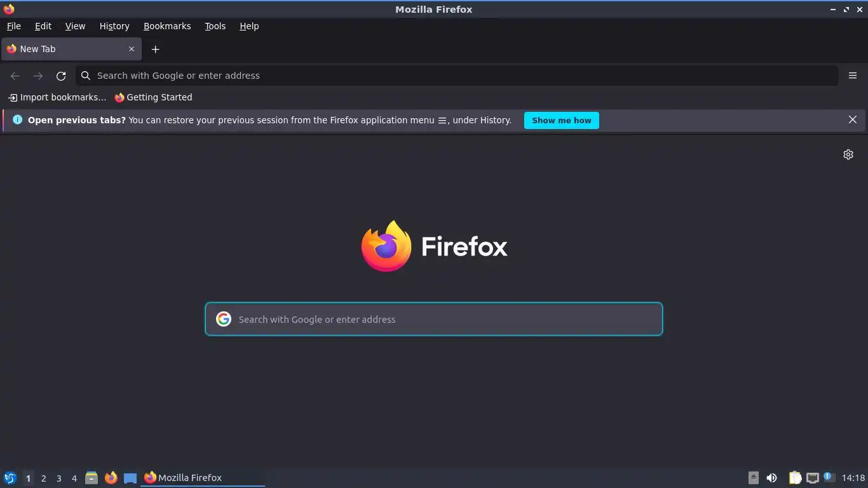
Task: Open the Bookmarks menu
Action: click(167, 26)
